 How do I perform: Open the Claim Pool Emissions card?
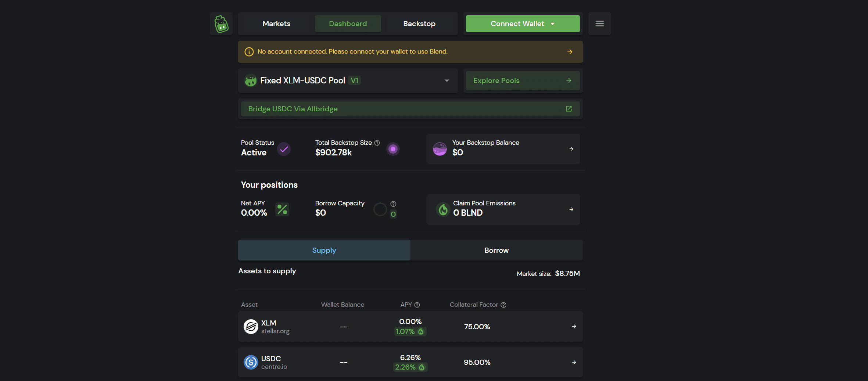pyautogui.click(x=503, y=209)
